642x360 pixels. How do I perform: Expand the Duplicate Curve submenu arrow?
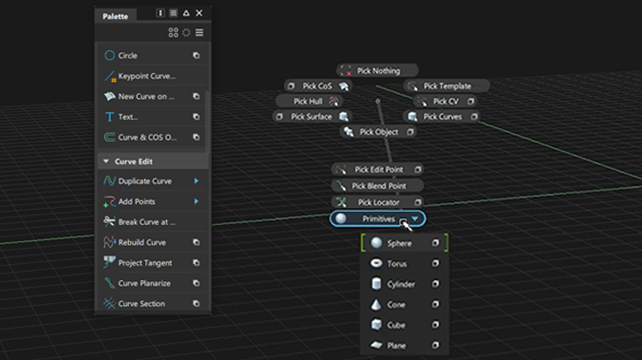point(196,181)
